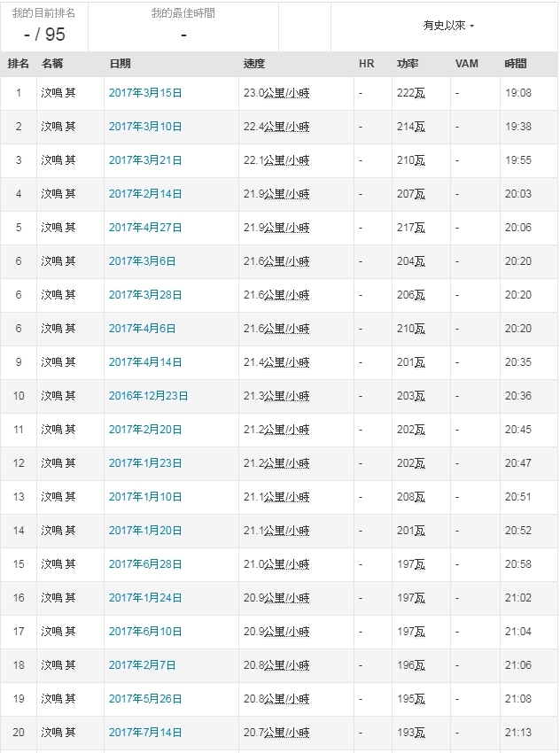This screenshot has height=753, width=560.
Task: Open the 2017年4月27日 activity link
Action: (145, 228)
